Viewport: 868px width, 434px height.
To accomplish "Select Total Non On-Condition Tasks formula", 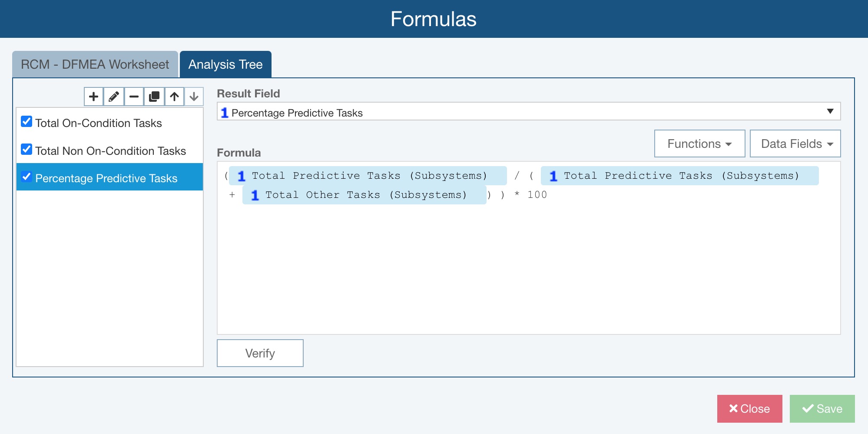I will pyautogui.click(x=110, y=151).
